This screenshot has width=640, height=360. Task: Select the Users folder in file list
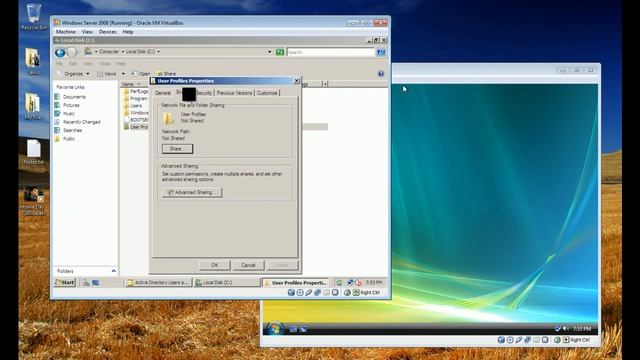(x=133, y=106)
